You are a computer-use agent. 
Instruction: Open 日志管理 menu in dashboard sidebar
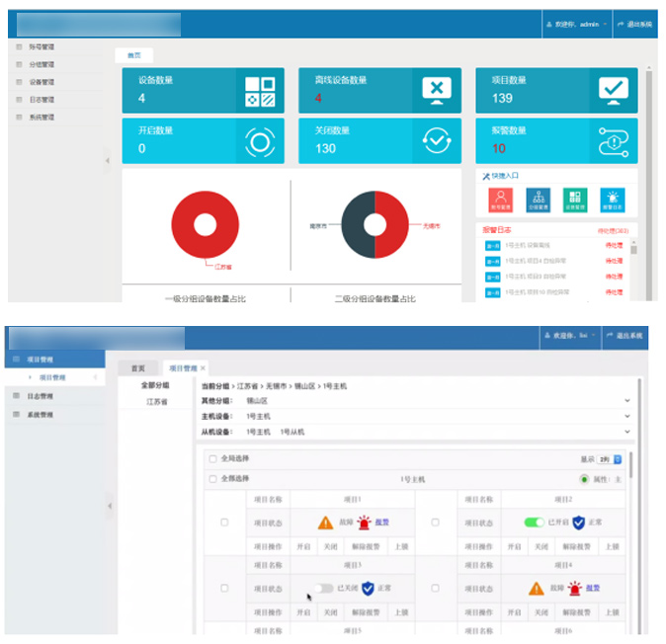pos(42,100)
